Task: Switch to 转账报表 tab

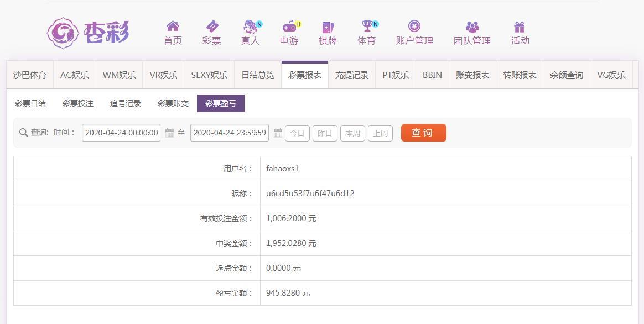Action: coord(520,75)
